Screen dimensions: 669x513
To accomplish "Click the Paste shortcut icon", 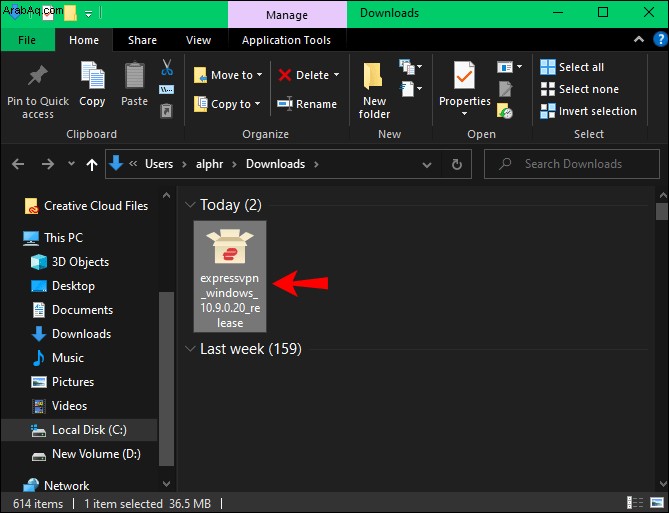I will 166,111.
